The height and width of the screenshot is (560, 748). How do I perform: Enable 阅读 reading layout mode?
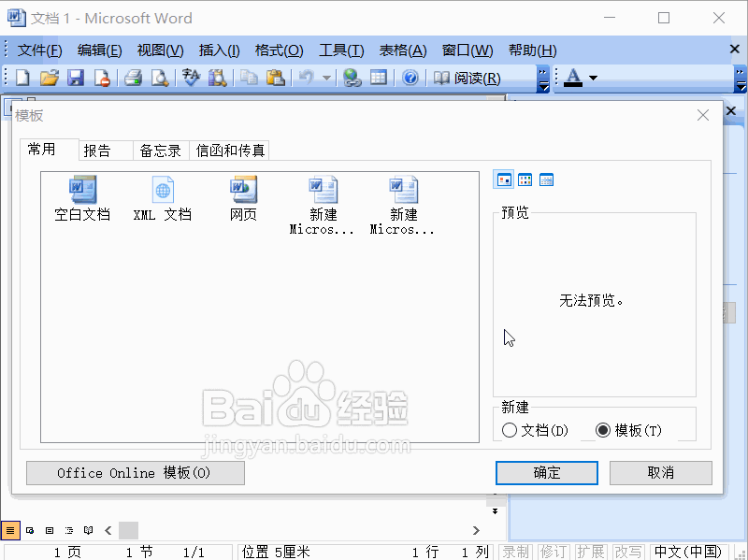pyautogui.click(x=463, y=78)
